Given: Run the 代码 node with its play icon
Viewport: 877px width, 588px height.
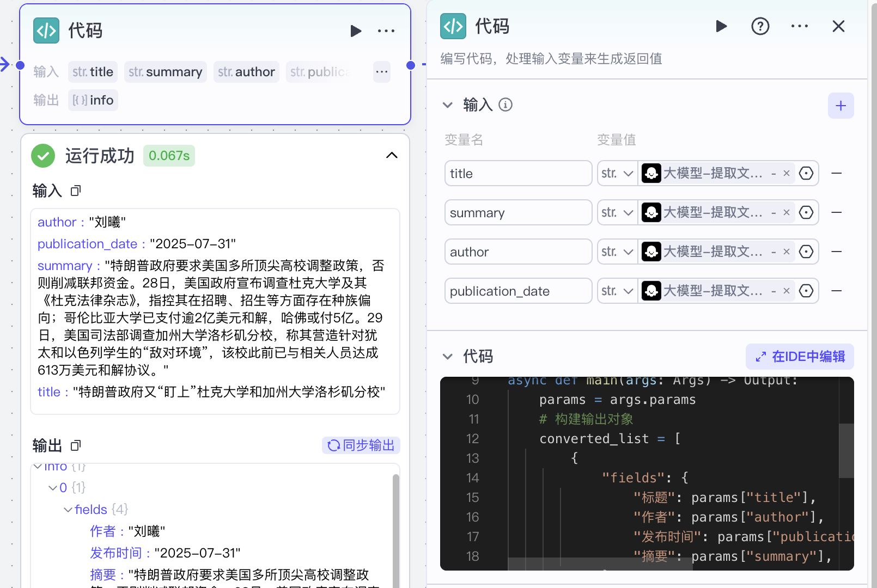Looking at the screenshot, I should click(356, 31).
